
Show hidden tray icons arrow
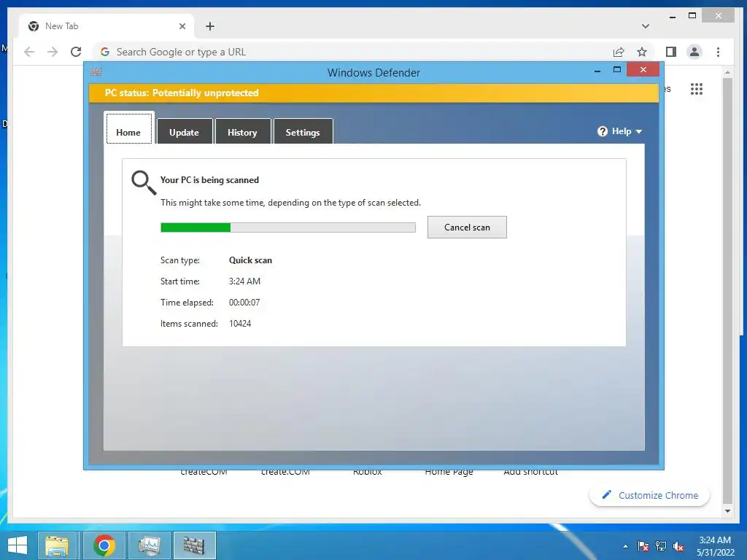625,546
